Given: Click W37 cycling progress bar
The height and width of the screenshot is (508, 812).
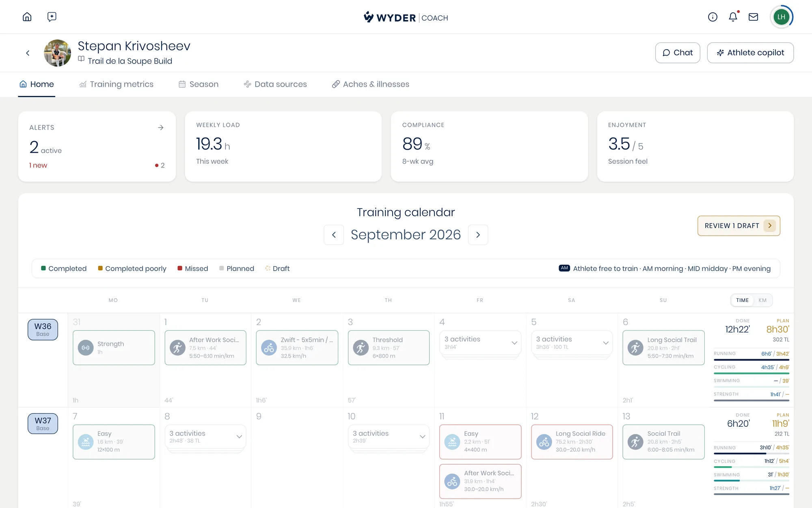Looking at the screenshot, I should [x=752, y=467].
